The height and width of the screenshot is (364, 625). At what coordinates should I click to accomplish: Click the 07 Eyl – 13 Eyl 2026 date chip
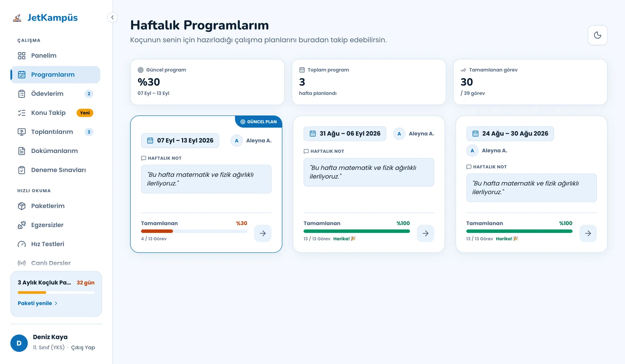pyautogui.click(x=180, y=140)
